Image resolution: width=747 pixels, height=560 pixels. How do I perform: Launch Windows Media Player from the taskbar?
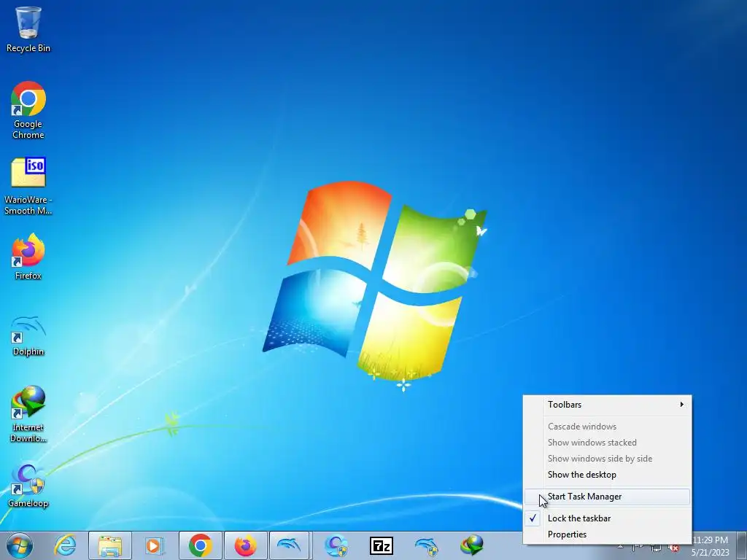point(154,545)
